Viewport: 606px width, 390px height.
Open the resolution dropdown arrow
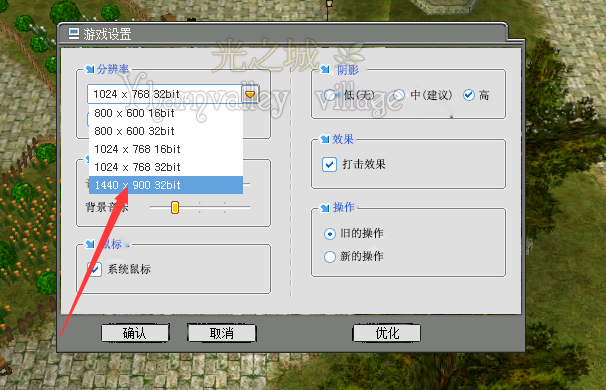(x=250, y=94)
